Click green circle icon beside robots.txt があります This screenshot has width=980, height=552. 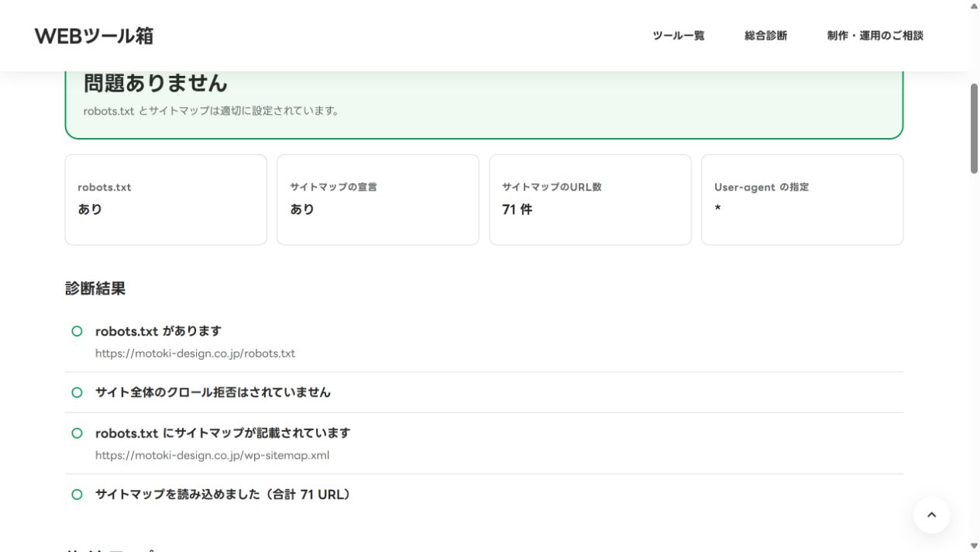77,331
